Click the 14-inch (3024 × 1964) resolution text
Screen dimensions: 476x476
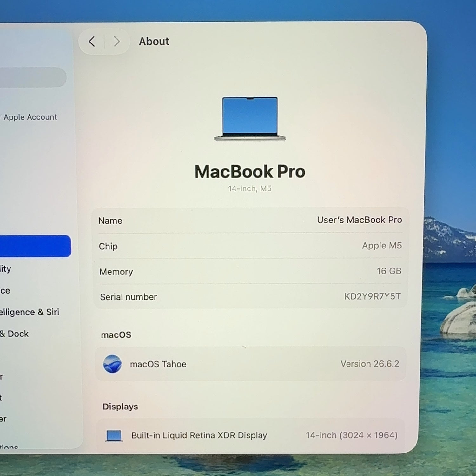point(352,435)
